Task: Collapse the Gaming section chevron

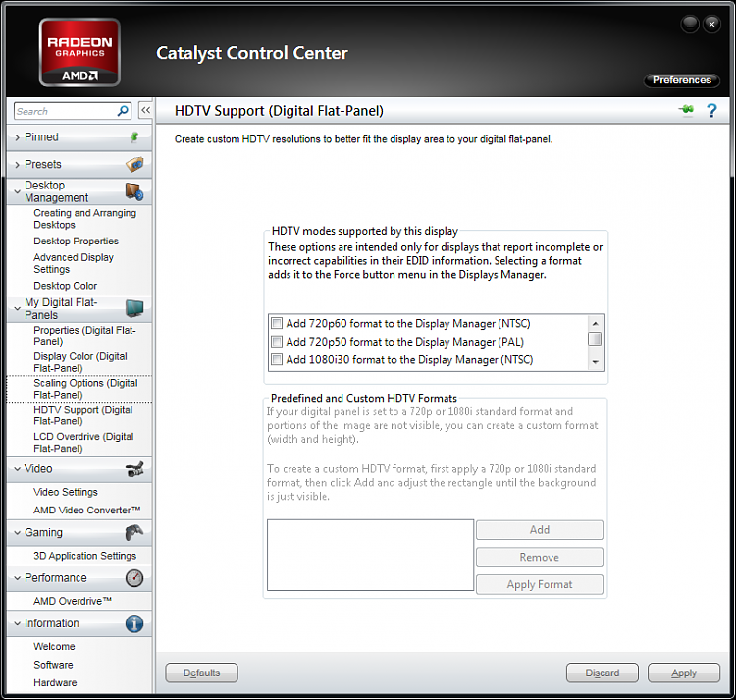Action: 17,533
